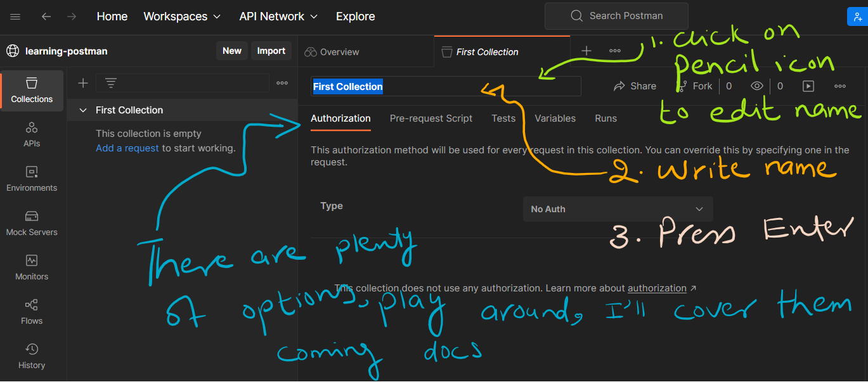Open collections panel more options
The image size is (868, 382).
(x=282, y=83)
